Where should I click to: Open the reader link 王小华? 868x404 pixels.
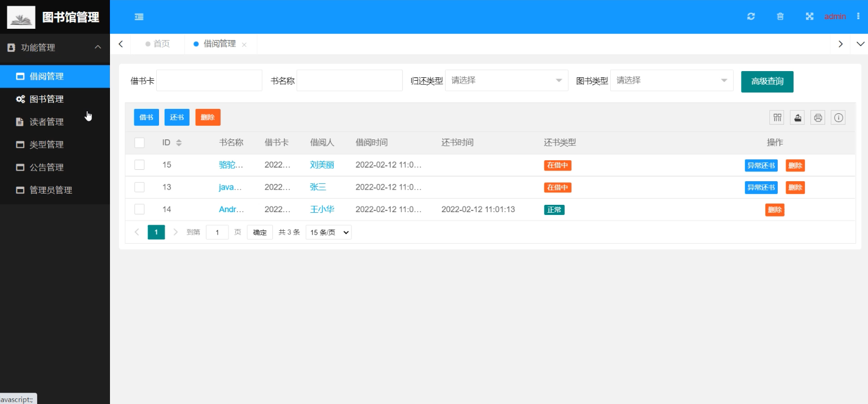pos(322,209)
